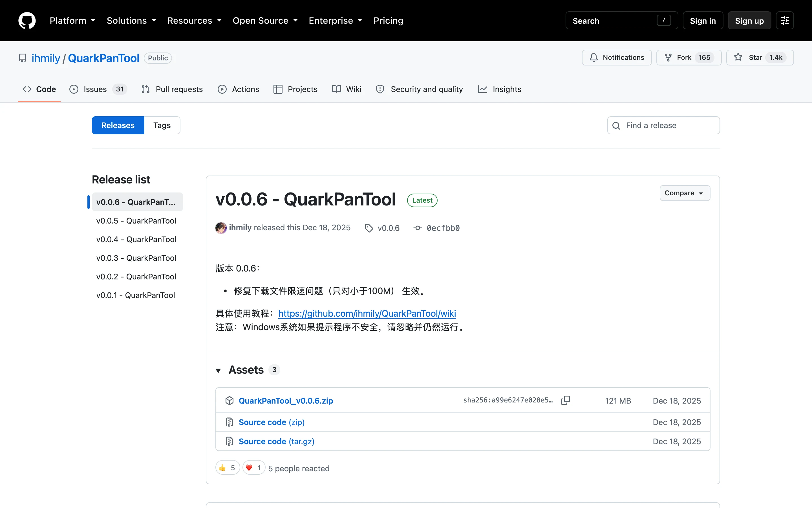
Task: Click the zip file icon for Source code (zip)
Action: tap(230, 422)
